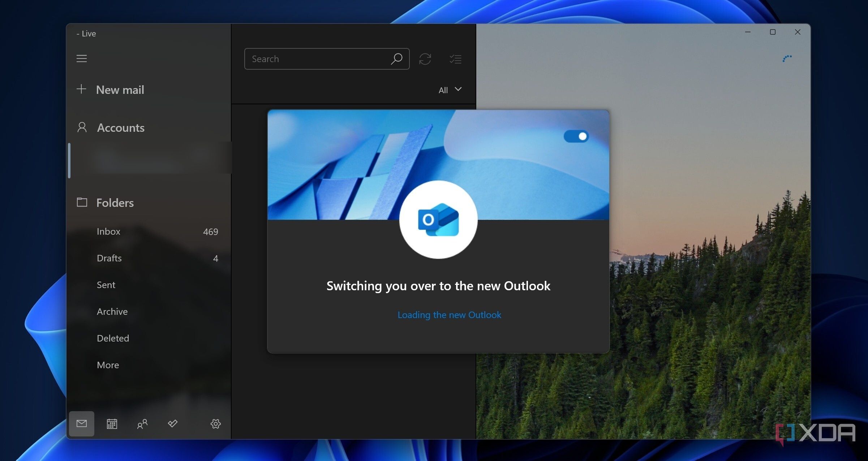Open the To Do icon
Viewport: 868px width, 461px height.
coord(173,424)
